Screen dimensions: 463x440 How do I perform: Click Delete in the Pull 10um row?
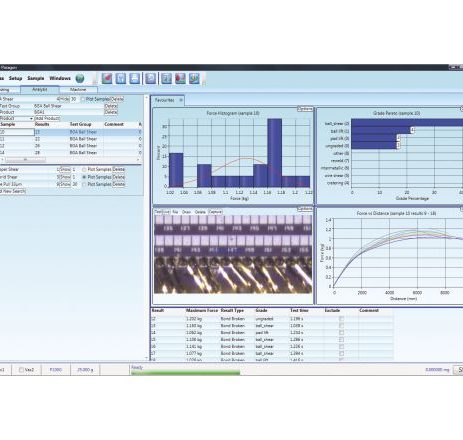(118, 184)
